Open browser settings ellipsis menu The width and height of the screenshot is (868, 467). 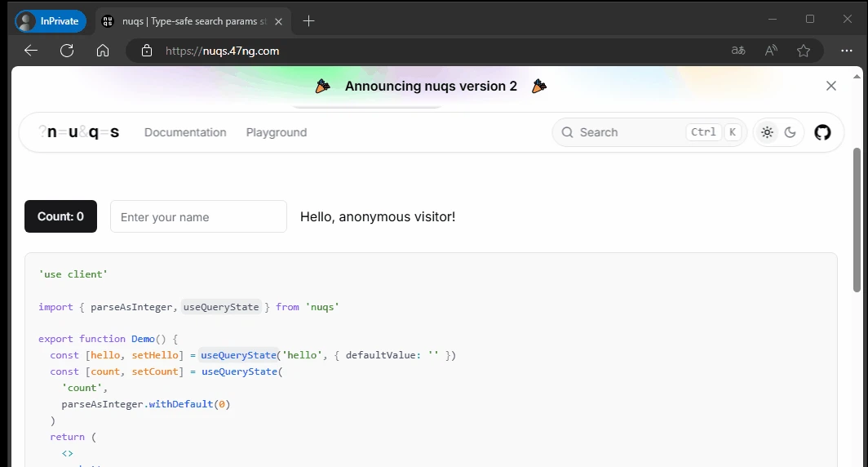[x=847, y=51]
